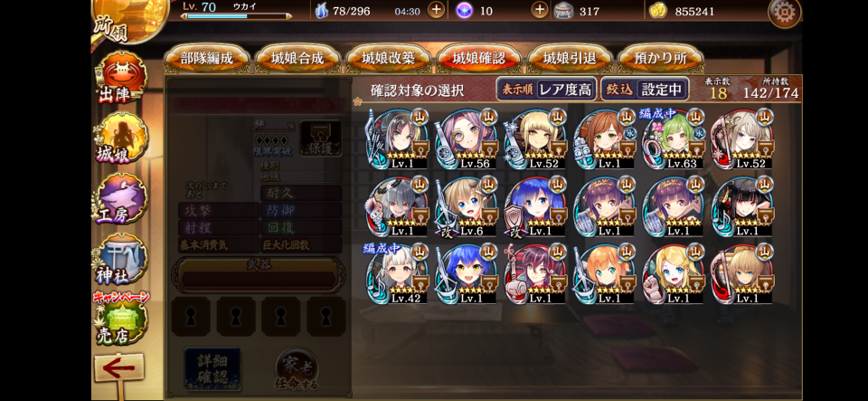Go back with the red arrow sign
This screenshot has height=401, width=868.
click(119, 370)
